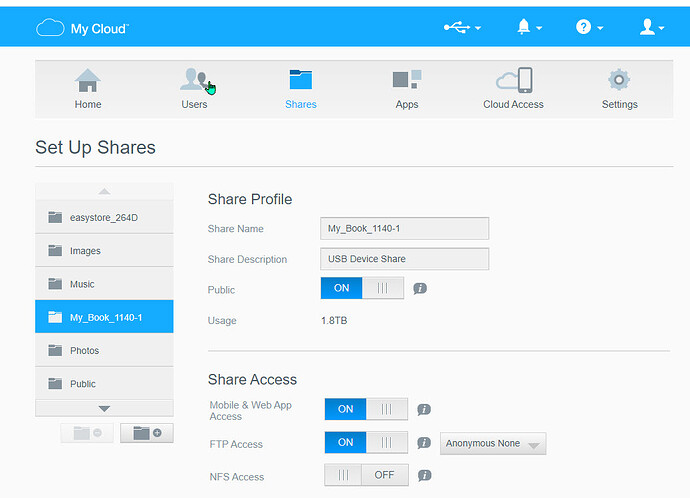The image size is (690, 498).
Task: Click the add share folder button
Action: coord(147,433)
